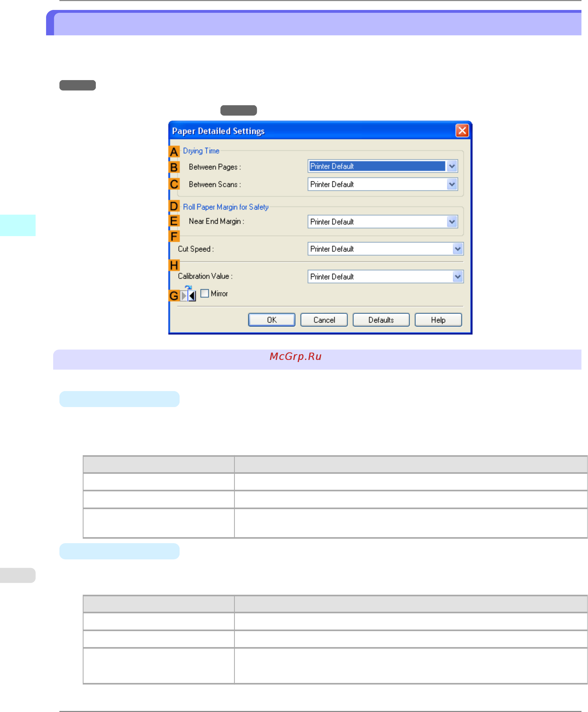Open the Cut Speed dropdown

(x=385, y=249)
